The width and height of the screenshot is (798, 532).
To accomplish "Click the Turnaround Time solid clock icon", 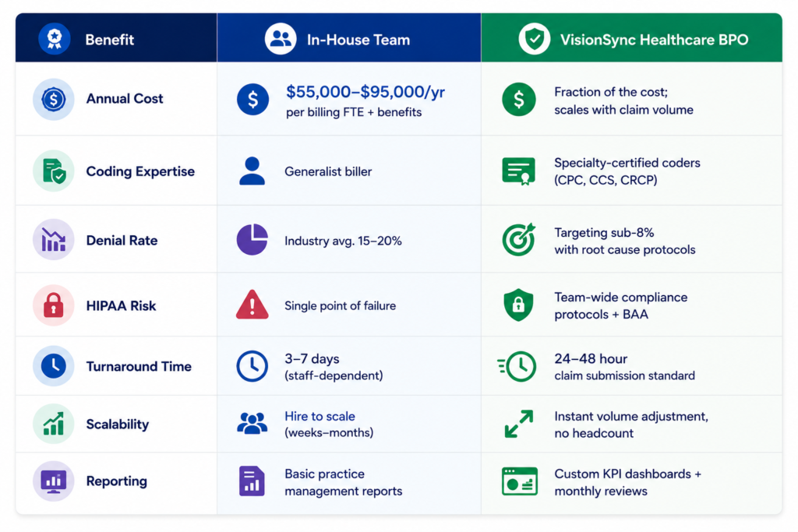I will point(54,365).
